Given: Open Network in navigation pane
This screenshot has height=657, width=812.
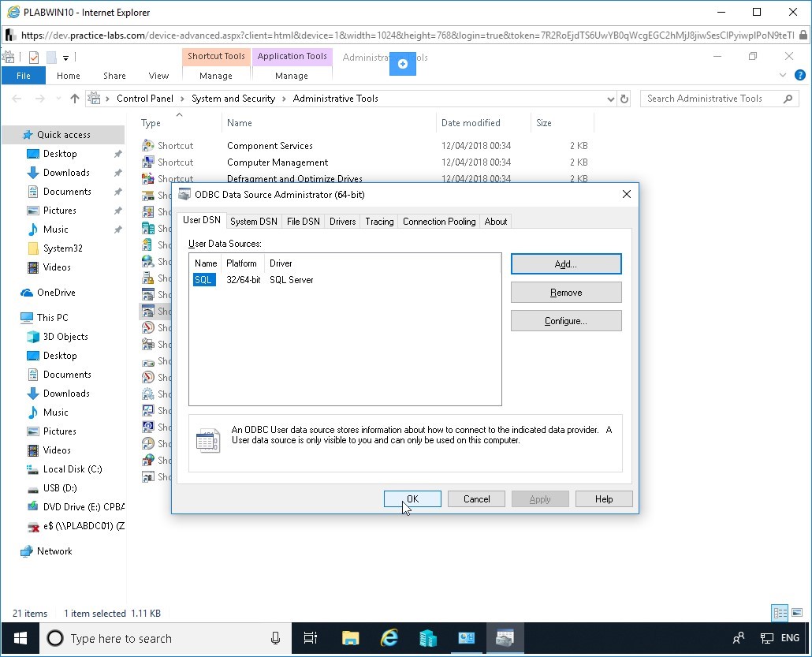Looking at the screenshot, I should [54, 551].
